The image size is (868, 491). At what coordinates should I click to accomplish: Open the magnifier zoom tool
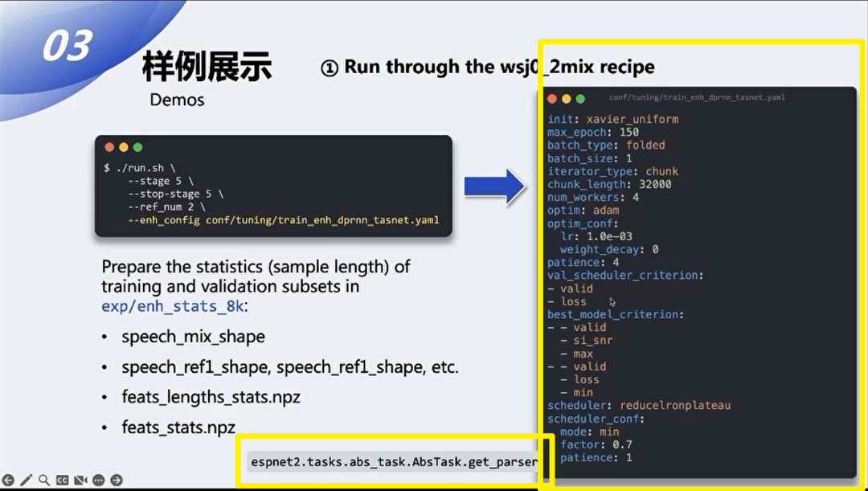pyautogui.click(x=44, y=480)
